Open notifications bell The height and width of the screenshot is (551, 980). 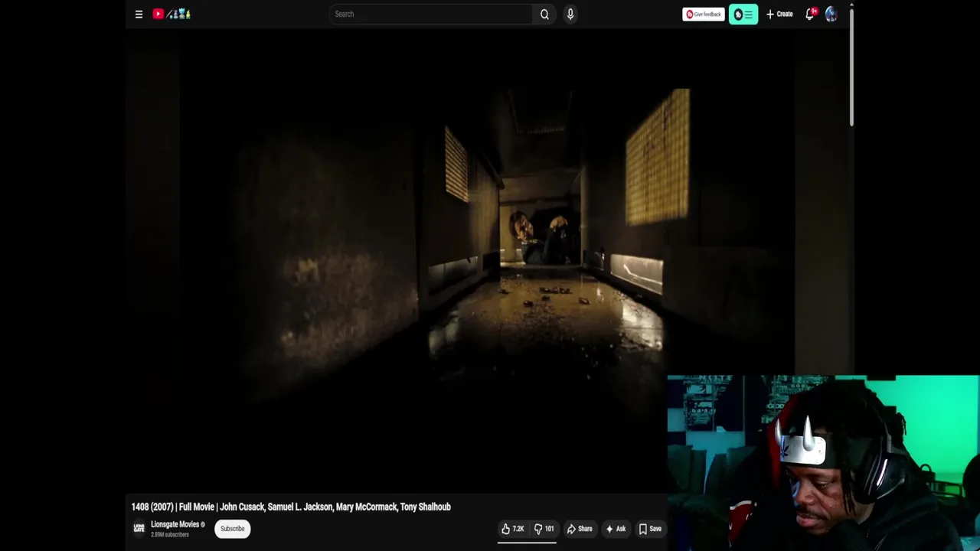click(x=810, y=14)
